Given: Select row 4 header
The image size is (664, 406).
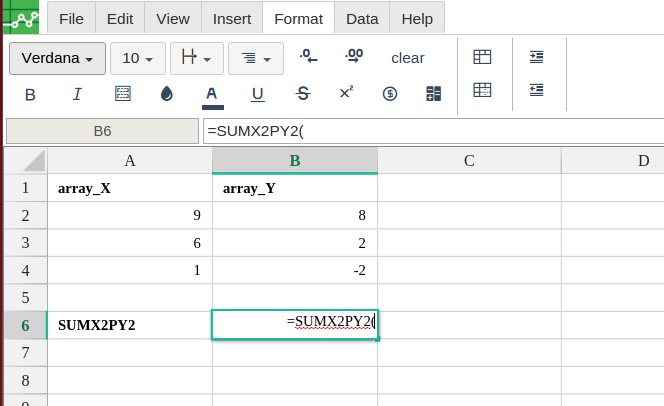Looking at the screenshot, I should tap(26, 271).
